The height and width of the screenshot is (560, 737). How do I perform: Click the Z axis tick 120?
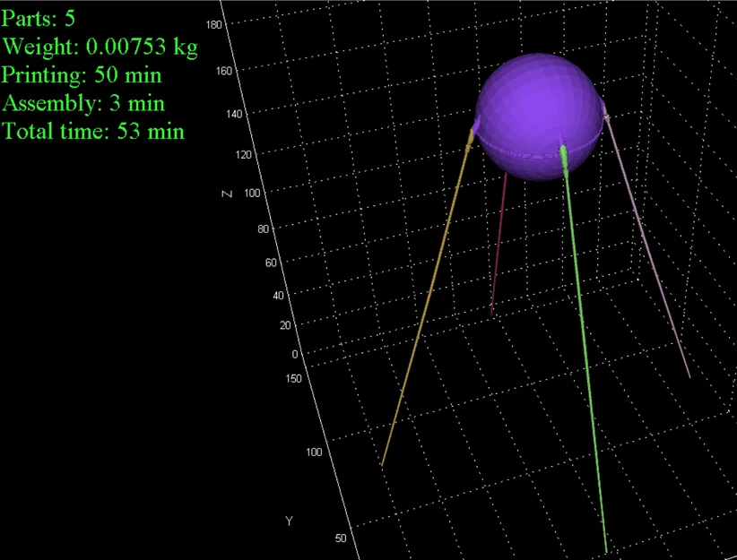[x=244, y=155]
